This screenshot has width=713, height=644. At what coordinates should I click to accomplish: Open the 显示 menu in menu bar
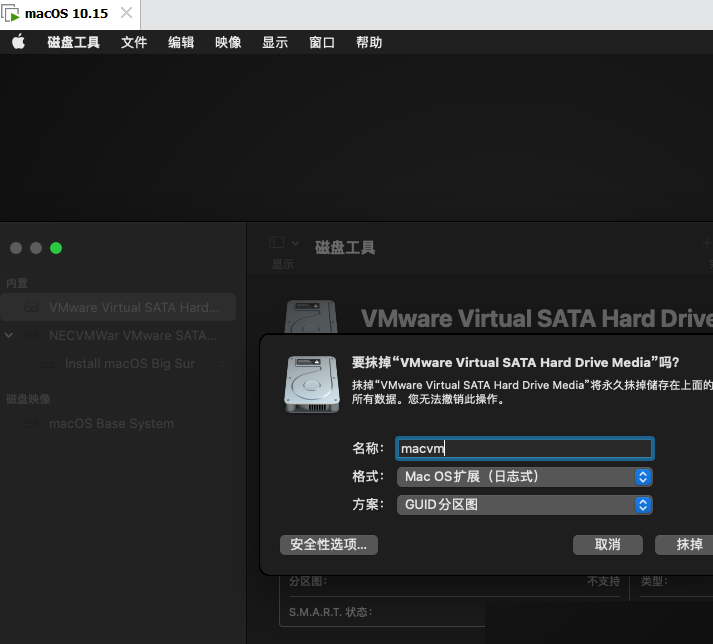tap(275, 42)
